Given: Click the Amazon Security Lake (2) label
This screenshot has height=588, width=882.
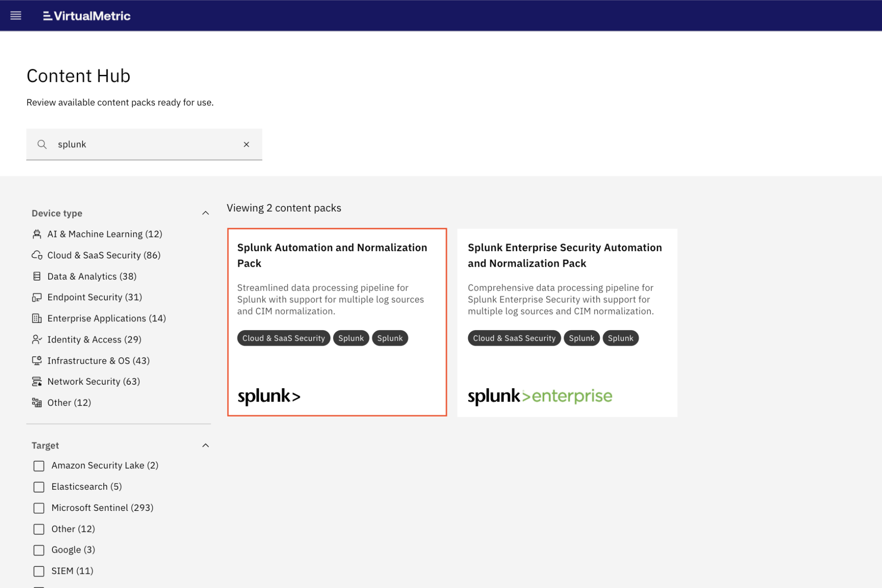Looking at the screenshot, I should (x=105, y=465).
